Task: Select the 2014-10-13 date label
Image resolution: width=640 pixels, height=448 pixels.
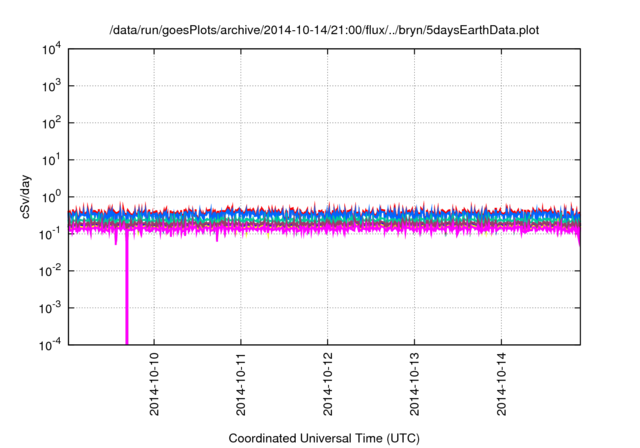Action: (x=415, y=384)
